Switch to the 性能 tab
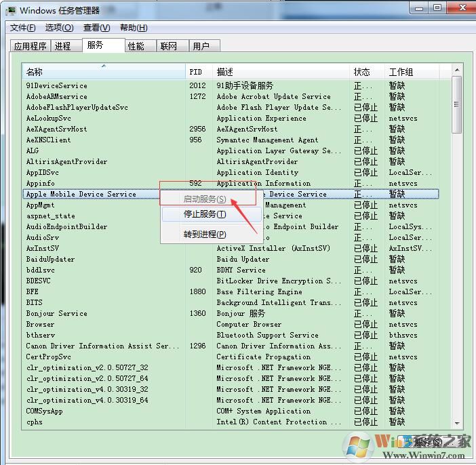Screen dimensions: 476x465 click(x=136, y=46)
